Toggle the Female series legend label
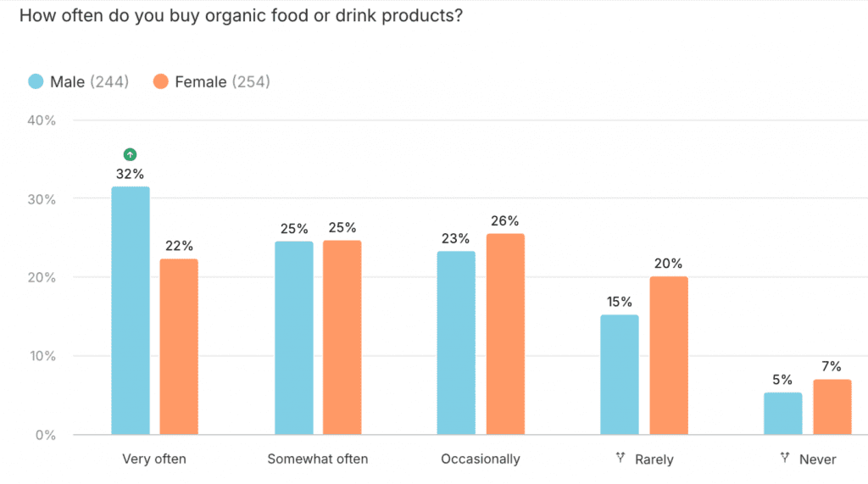The image size is (868, 484). click(202, 82)
